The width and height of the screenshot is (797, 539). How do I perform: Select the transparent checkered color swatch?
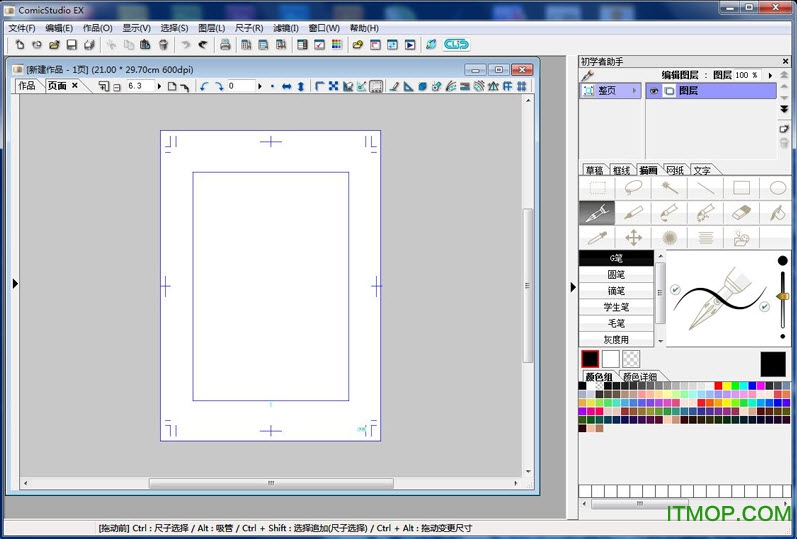631,359
